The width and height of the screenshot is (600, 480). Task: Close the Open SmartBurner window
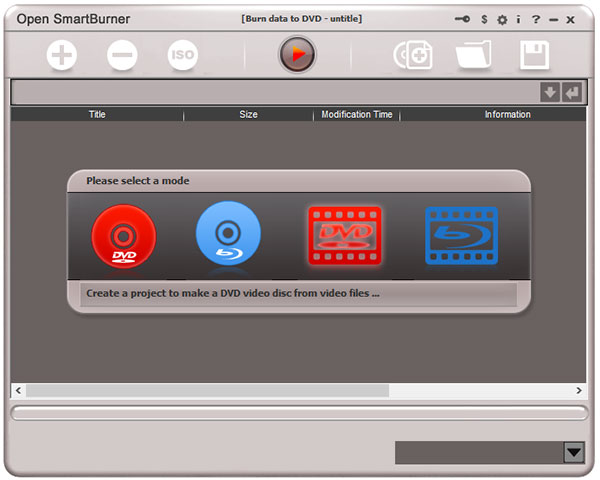coord(571,20)
